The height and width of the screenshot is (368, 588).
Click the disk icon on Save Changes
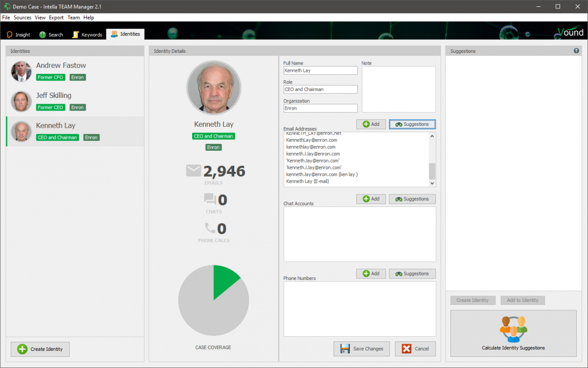pos(346,348)
